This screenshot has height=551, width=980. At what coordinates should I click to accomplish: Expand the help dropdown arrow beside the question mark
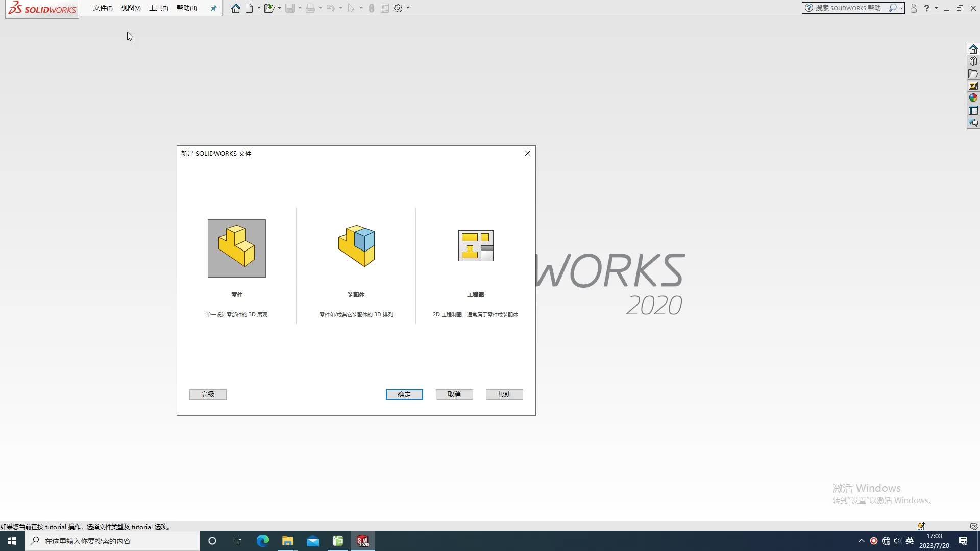[x=936, y=8]
